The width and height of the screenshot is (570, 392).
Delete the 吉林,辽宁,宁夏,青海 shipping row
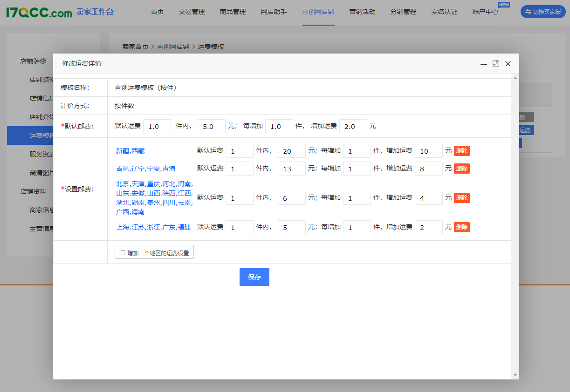461,169
